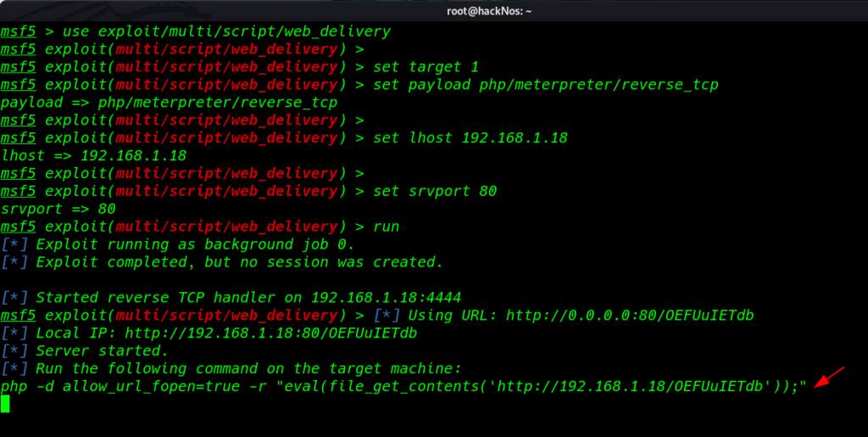This screenshot has height=437, width=868.
Task: Click the 'php -d allow_url_fopen=true' command line
Action: point(403,386)
